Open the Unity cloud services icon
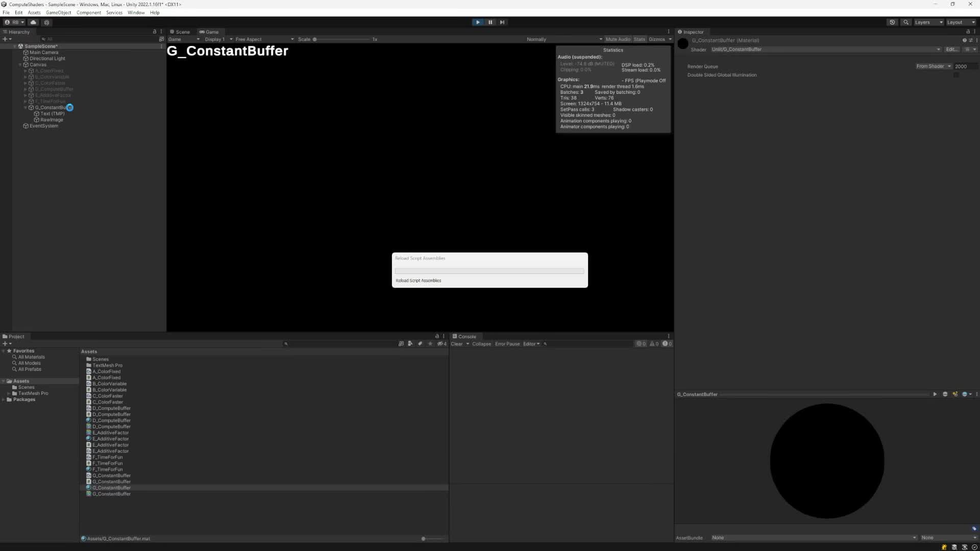Screen dimensions: 980x551 click(33, 22)
